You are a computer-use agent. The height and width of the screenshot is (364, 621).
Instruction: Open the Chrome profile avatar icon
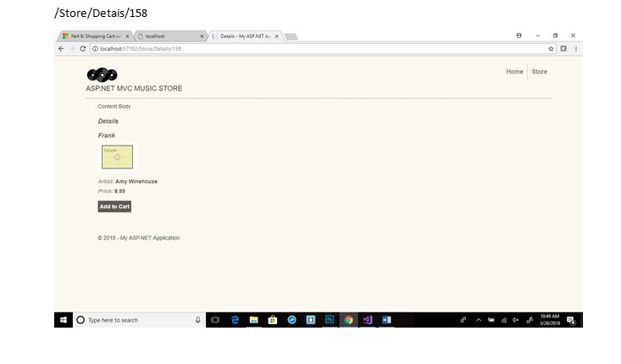click(x=518, y=36)
